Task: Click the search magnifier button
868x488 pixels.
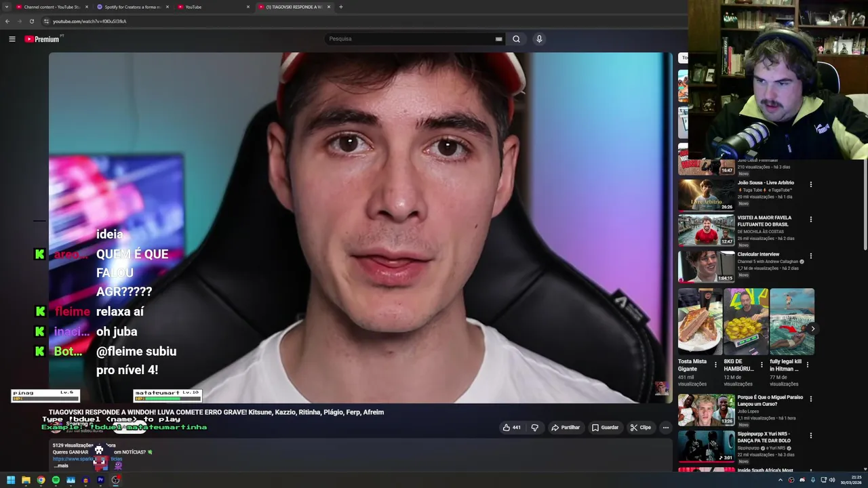Action: [x=516, y=39]
